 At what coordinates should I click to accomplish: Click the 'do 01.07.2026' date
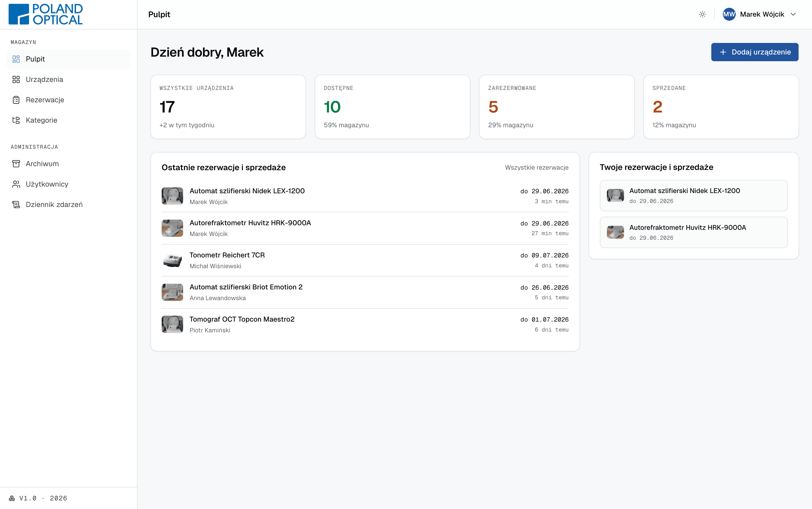[544, 319]
